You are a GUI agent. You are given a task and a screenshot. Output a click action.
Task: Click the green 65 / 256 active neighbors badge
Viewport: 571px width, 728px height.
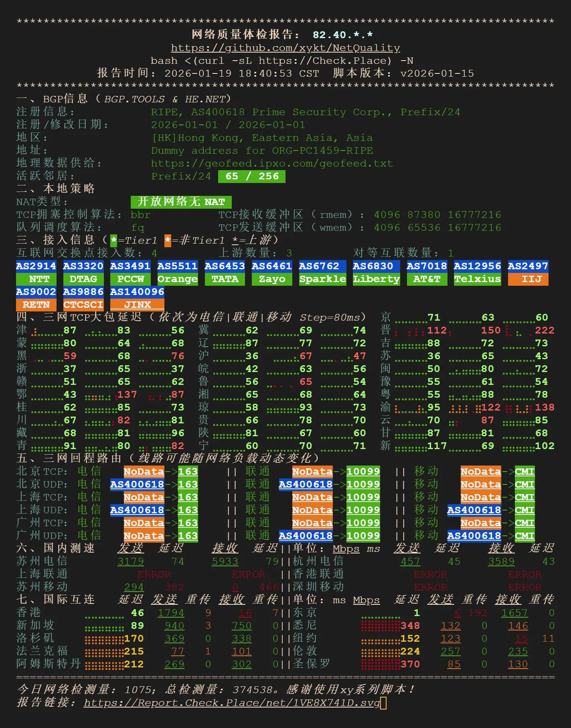252,176
